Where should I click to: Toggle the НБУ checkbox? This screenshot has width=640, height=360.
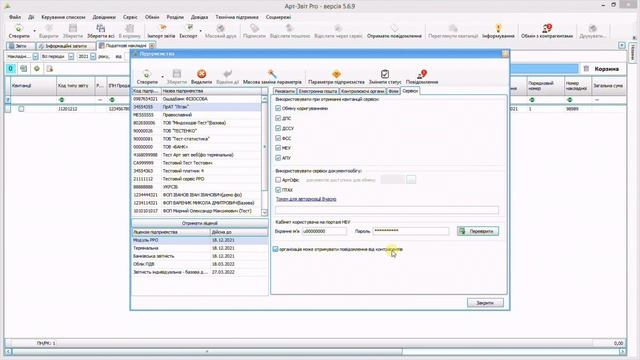(278, 148)
